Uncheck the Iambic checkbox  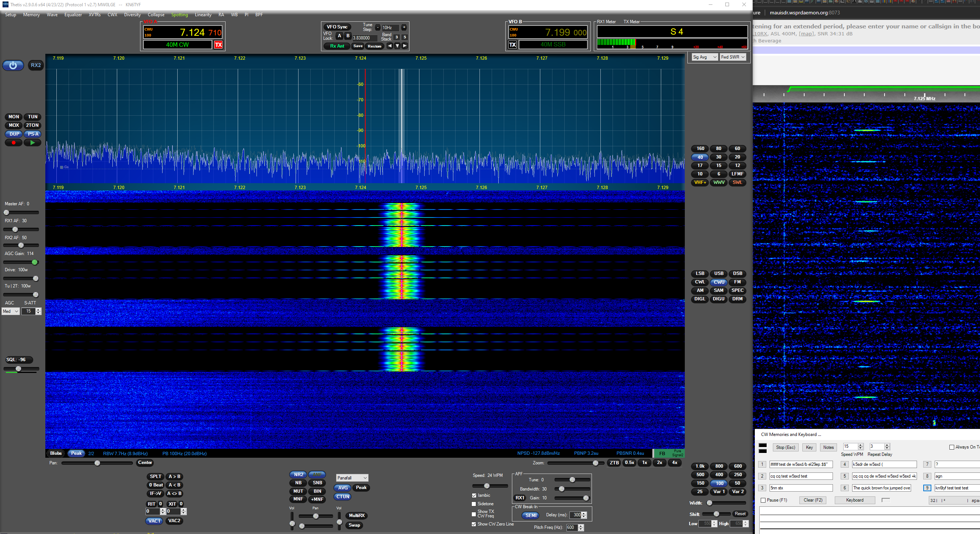point(474,495)
